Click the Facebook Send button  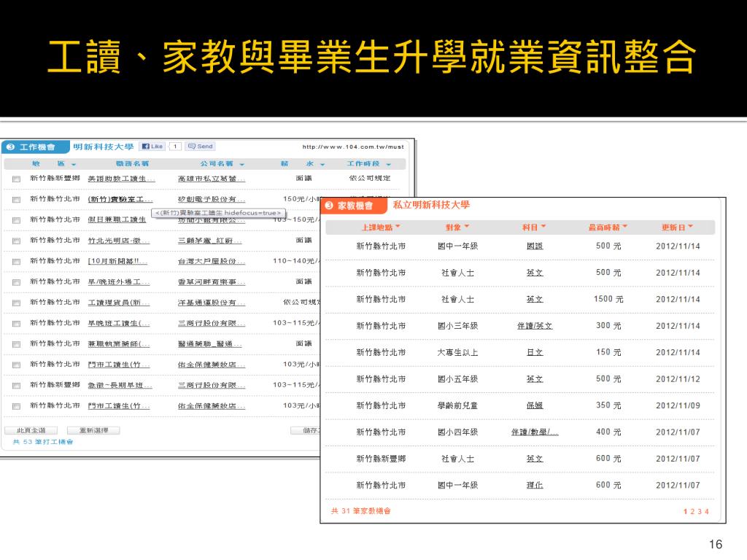click(201, 146)
